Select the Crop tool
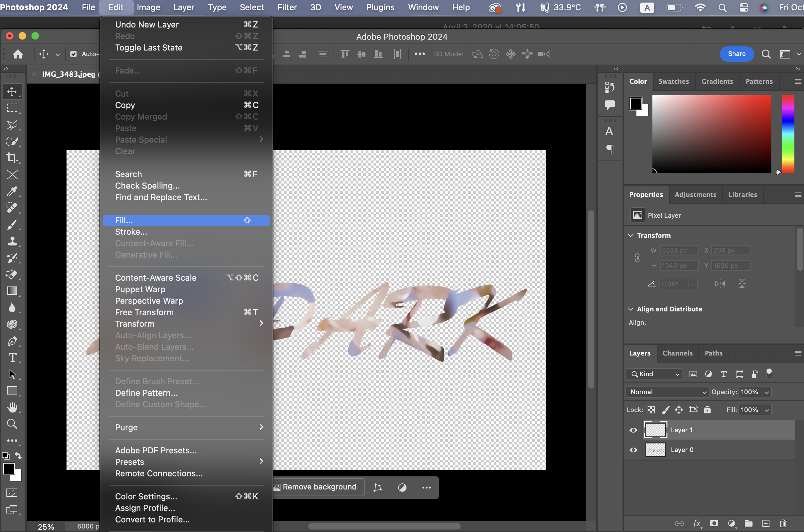The width and height of the screenshot is (804, 532). point(12,158)
